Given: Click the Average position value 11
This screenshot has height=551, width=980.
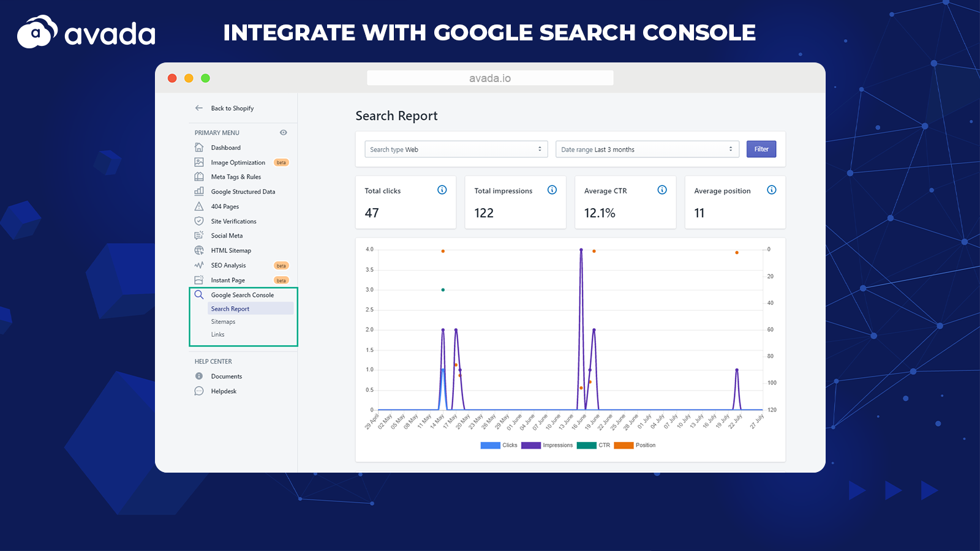Looking at the screenshot, I should [x=699, y=213].
